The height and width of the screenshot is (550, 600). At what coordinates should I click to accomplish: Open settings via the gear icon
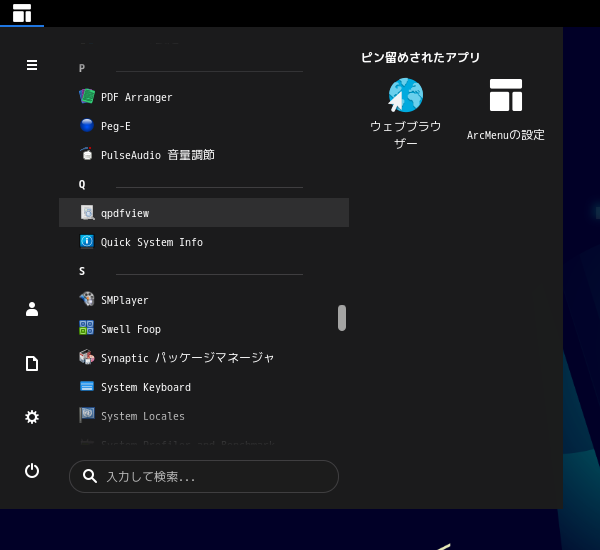[x=32, y=417]
